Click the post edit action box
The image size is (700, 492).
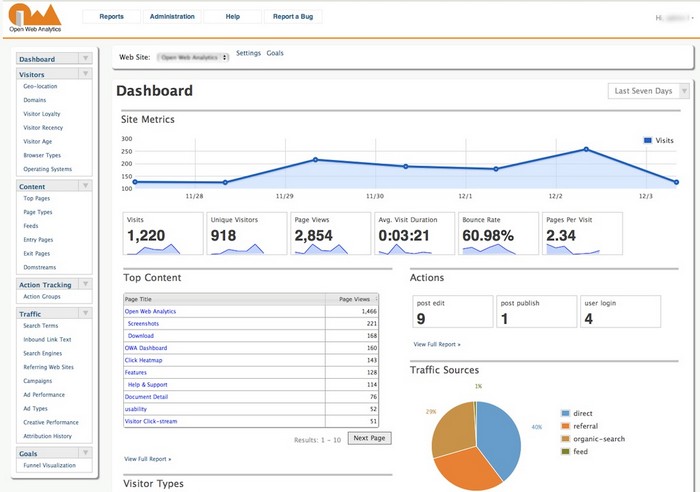point(453,311)
